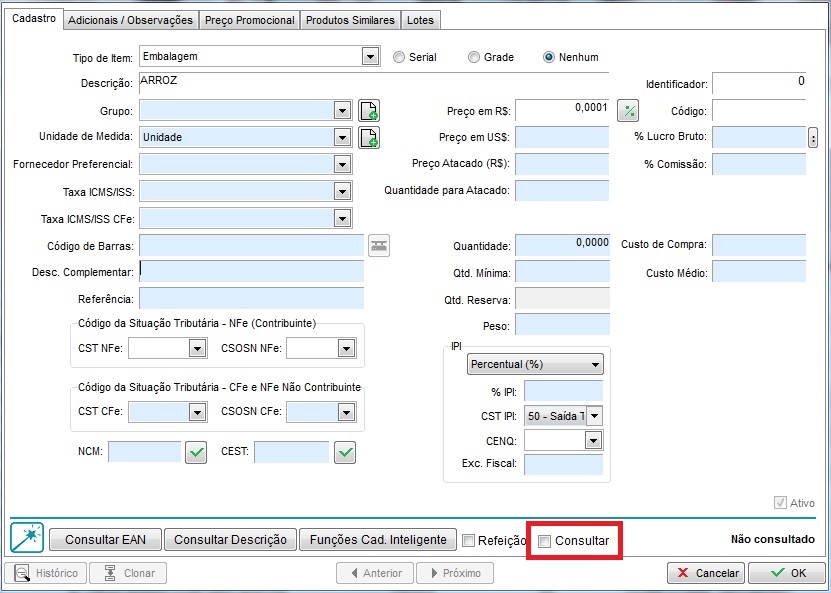This screenshot has height=593, width=831.
Task: Confirm with the OK button
Action: [x=787, y=573]
